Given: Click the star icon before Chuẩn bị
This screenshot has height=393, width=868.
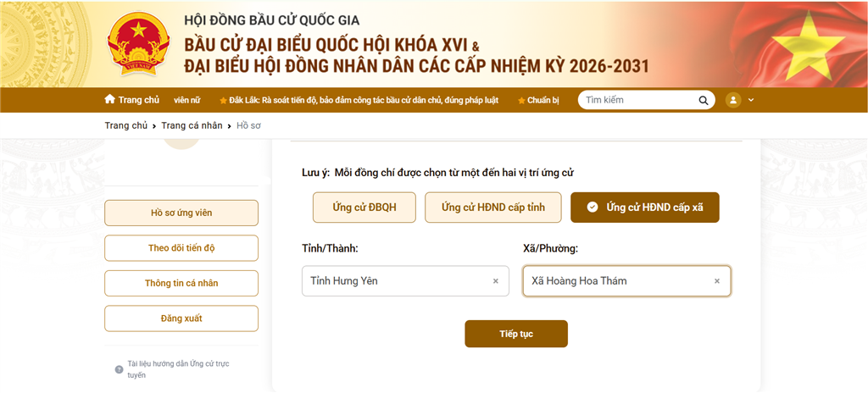Looking at the screenshot, I should click(x=521, y=100).
